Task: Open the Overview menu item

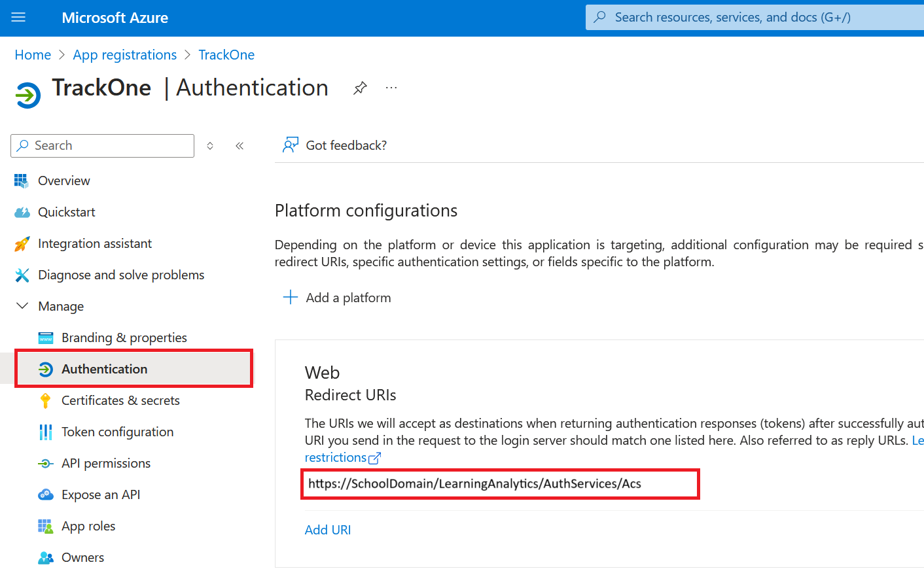Action: point(64,181)
